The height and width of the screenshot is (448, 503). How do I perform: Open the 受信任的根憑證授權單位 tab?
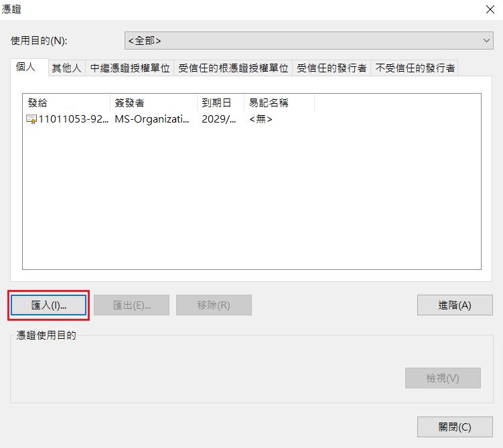[233, 68]
